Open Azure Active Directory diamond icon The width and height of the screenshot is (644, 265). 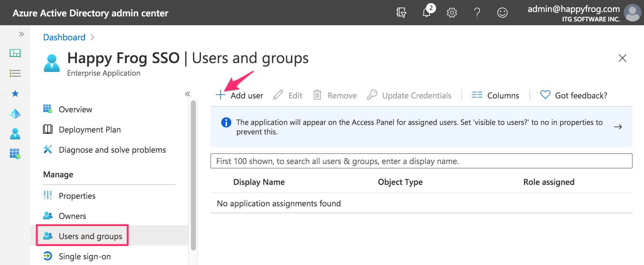click(x=15, y=114)
